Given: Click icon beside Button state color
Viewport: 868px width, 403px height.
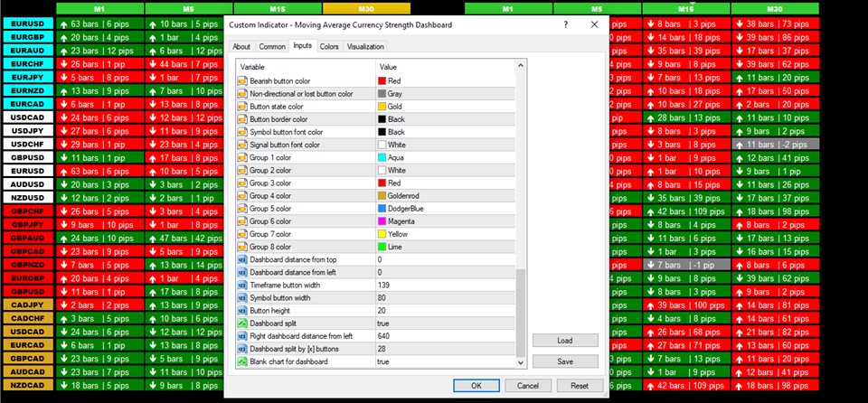Looking at the screenshot, I should (241, 107).
